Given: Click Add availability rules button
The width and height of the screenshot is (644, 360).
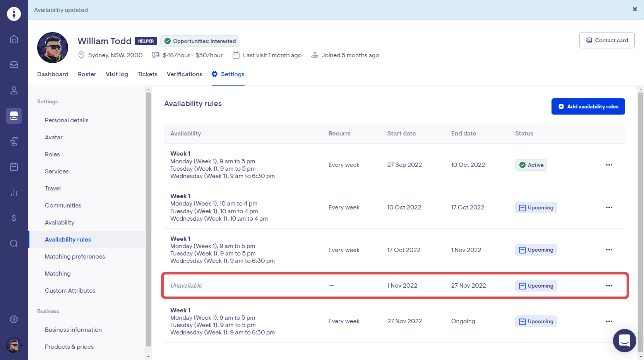Looking at the screenshot, I should click(588, 106).
